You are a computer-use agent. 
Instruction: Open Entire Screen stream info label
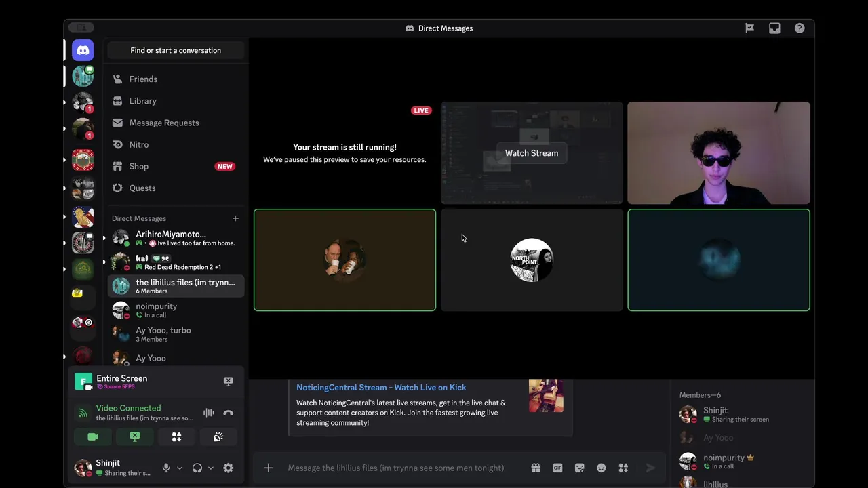pos(121,378)
